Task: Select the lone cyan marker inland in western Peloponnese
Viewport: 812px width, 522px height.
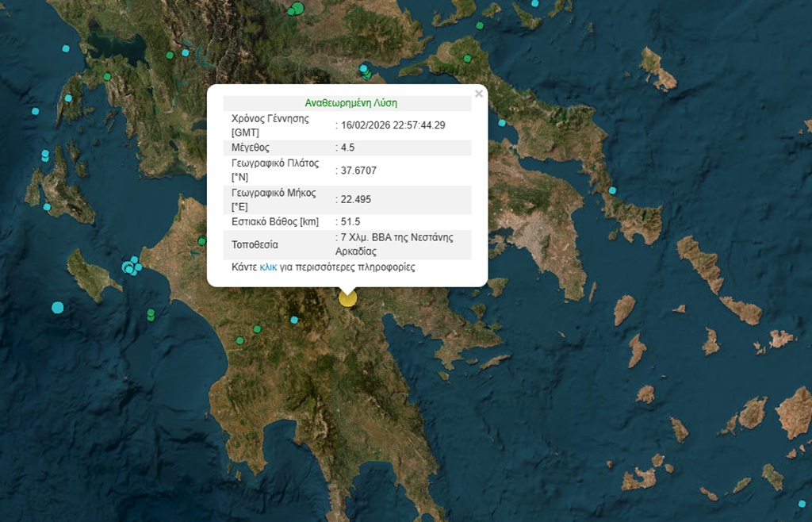Action: [x=294, y=320]
